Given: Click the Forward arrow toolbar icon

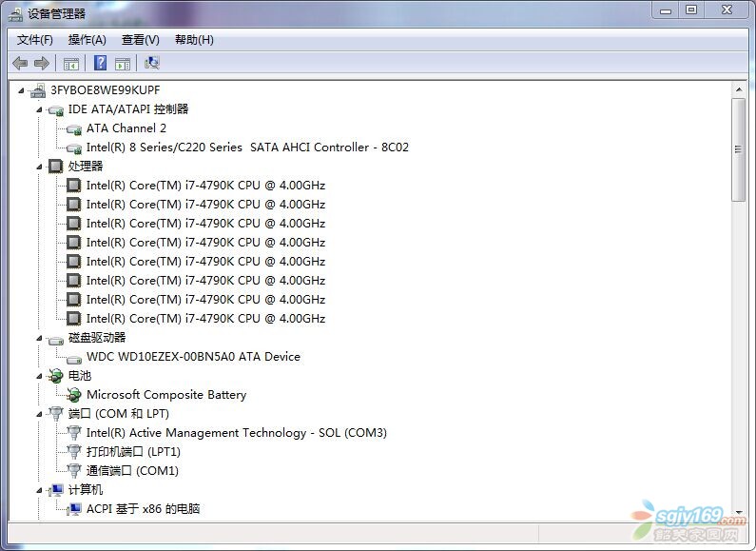Looking at the screenshot, I should pyautogui.click(x=42, y=63).
